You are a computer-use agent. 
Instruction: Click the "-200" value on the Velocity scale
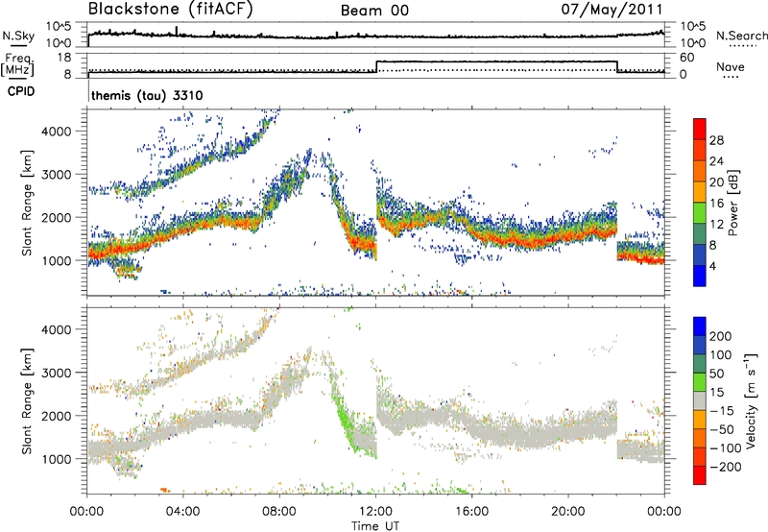click(725, 467)
